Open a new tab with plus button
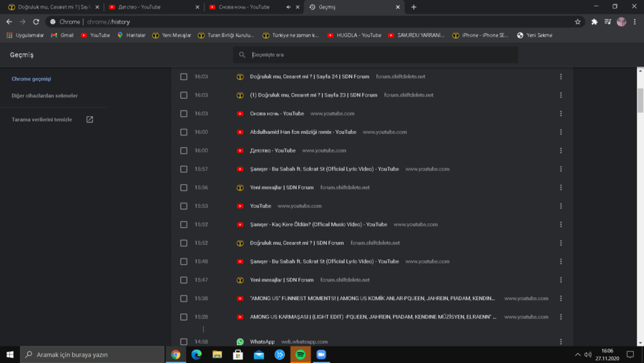Screen dimensions: 644x363 tap(414, 7)
